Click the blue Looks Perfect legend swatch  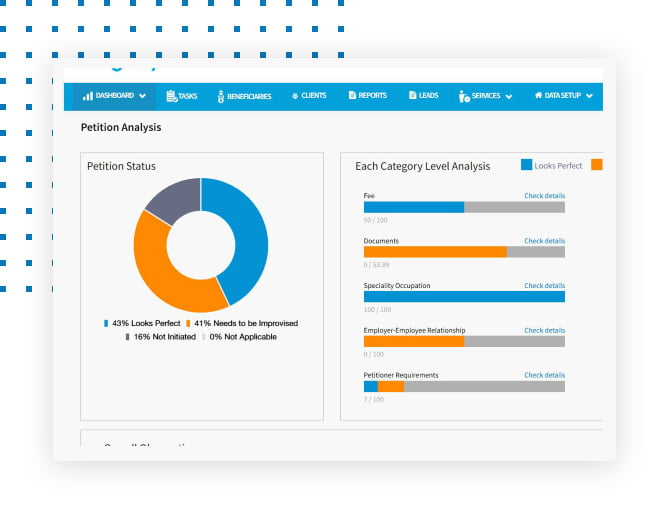(526, 165)
